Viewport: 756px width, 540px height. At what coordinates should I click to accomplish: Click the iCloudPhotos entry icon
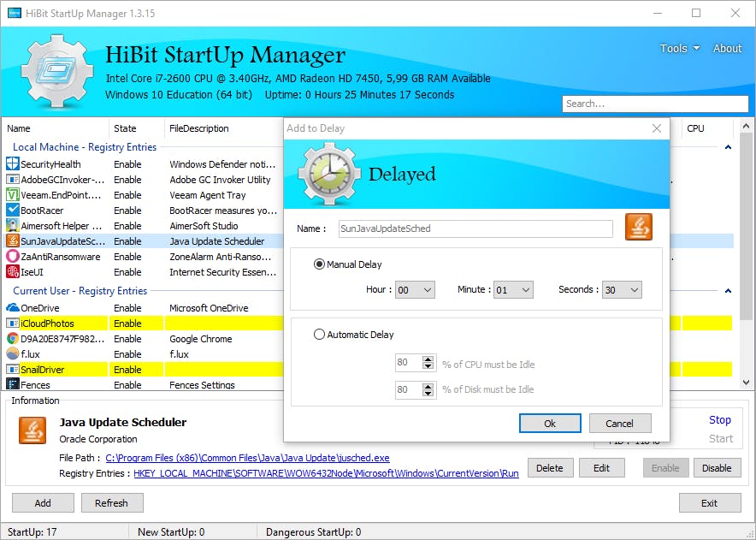(13, 323)
